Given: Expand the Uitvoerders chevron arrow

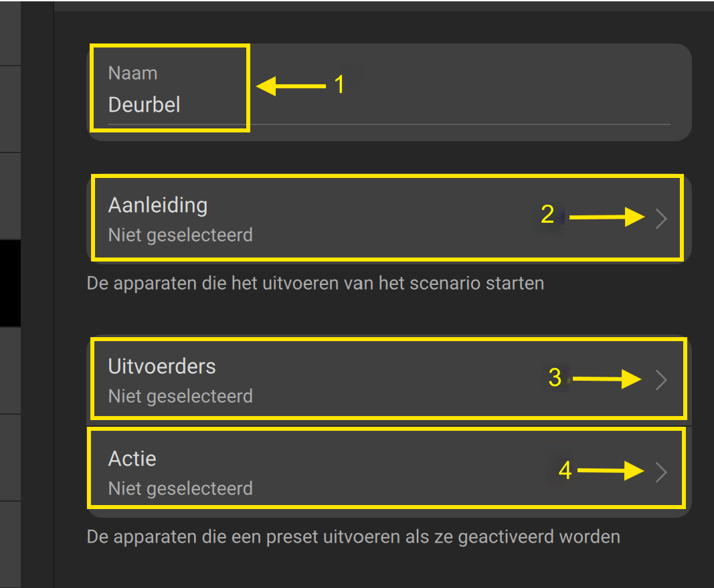Looking at the screenshot, I should [x=661, y=380].
